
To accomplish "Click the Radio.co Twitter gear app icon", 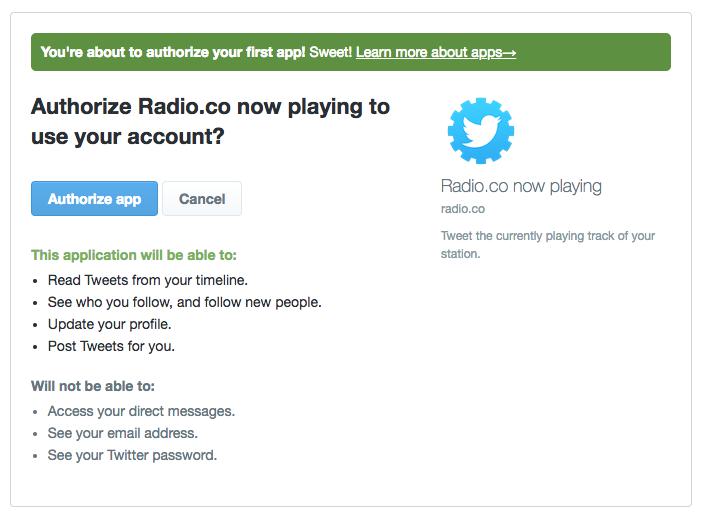I will point(480,131).
